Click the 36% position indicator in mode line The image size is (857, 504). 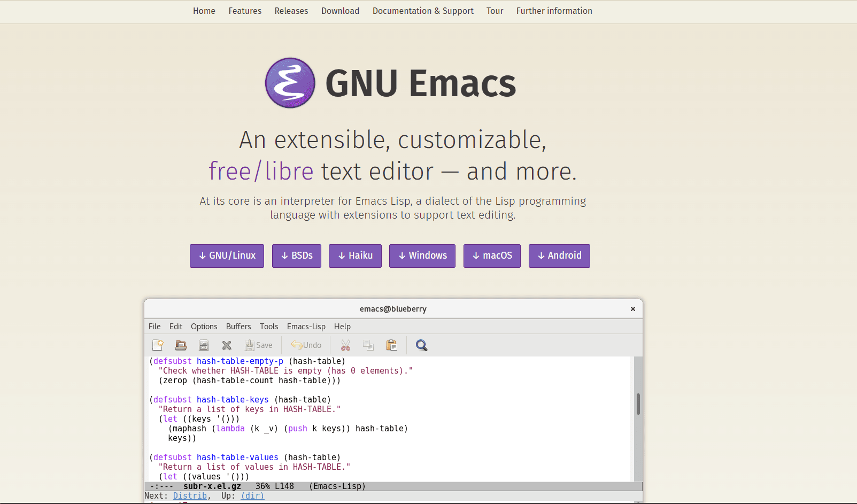click(x=262, y=486)
